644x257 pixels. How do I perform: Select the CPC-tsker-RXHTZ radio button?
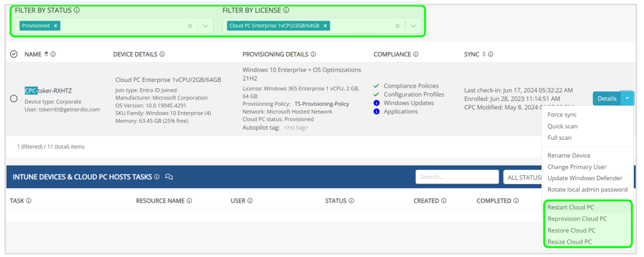[x=14, y=98]
